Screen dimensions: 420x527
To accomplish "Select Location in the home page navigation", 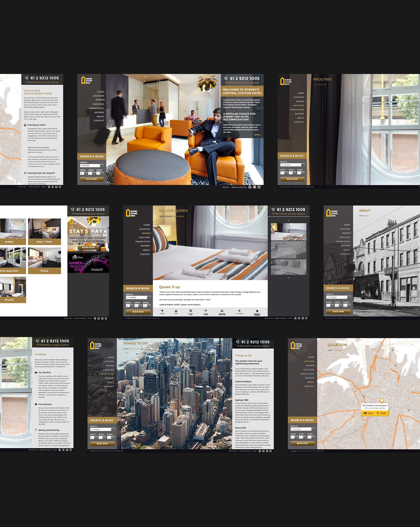I will pyautogui.click(x=98, y=96).
